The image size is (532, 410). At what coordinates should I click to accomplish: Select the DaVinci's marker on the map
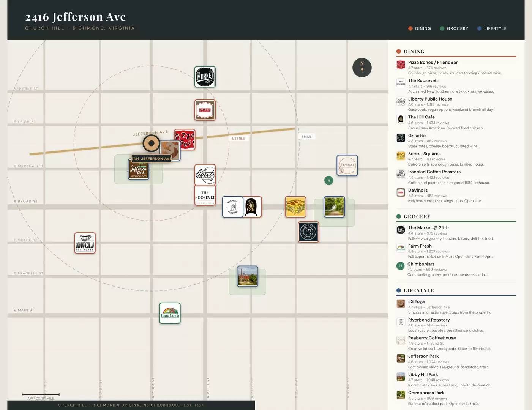pos(205,110)
